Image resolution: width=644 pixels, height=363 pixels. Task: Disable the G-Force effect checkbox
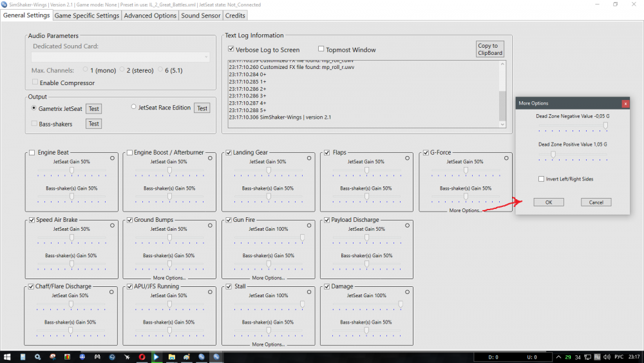(426, 153)
